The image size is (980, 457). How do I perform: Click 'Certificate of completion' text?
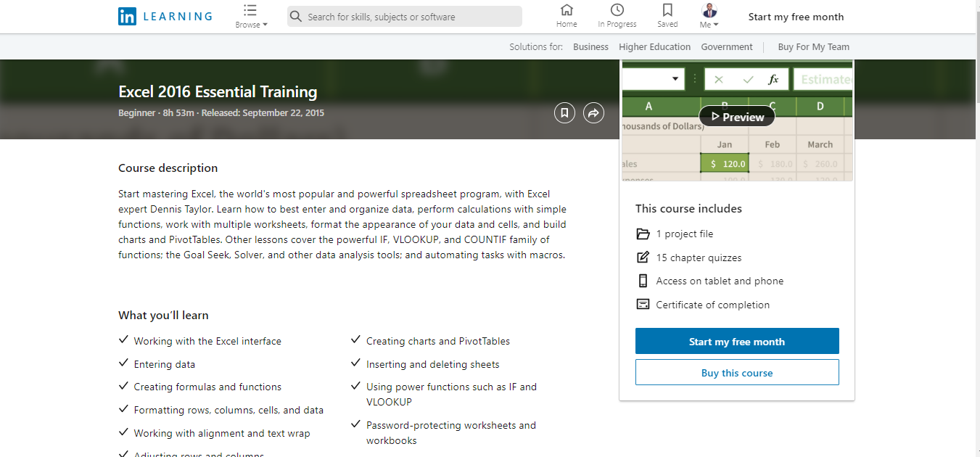713,305
